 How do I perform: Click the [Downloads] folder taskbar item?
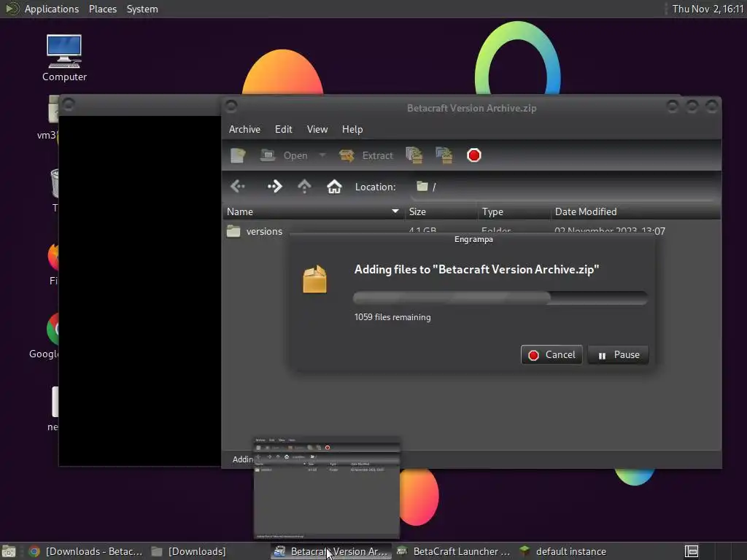189,551
